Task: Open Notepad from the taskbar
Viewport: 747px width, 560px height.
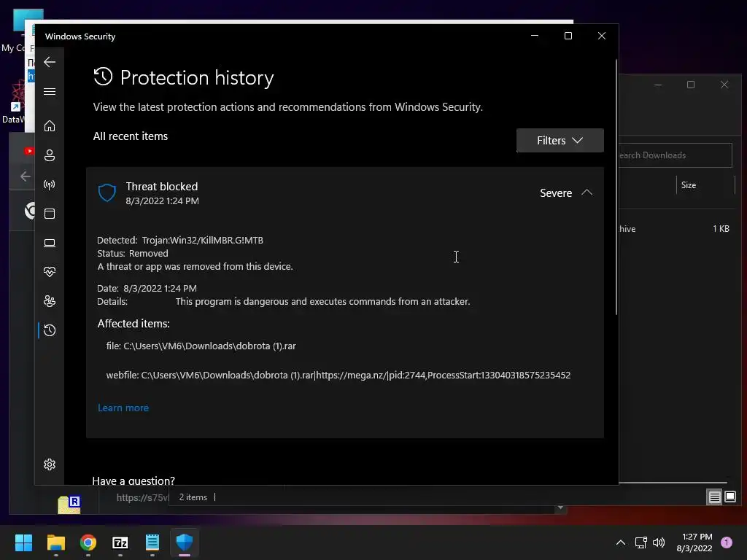Action: point(152,542)
